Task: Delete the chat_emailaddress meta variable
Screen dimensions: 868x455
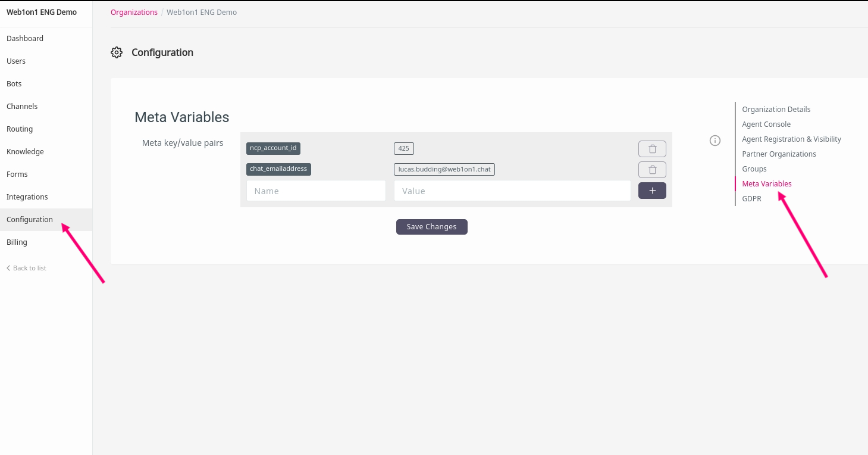Action: [652, 170]
